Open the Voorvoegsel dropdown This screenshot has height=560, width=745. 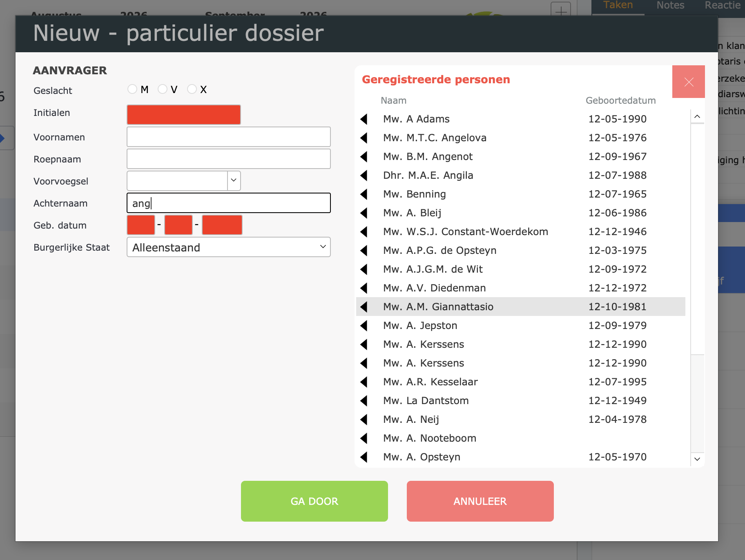234,180
